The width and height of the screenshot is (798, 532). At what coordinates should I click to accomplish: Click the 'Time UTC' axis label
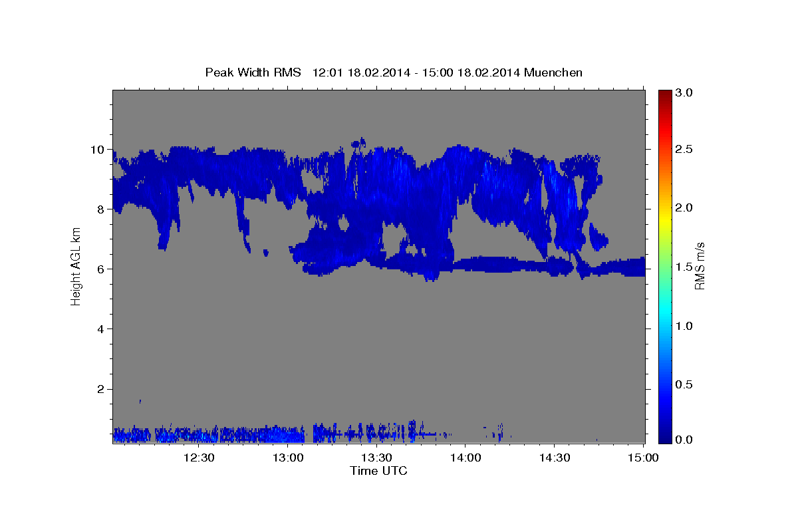(378, 471)
